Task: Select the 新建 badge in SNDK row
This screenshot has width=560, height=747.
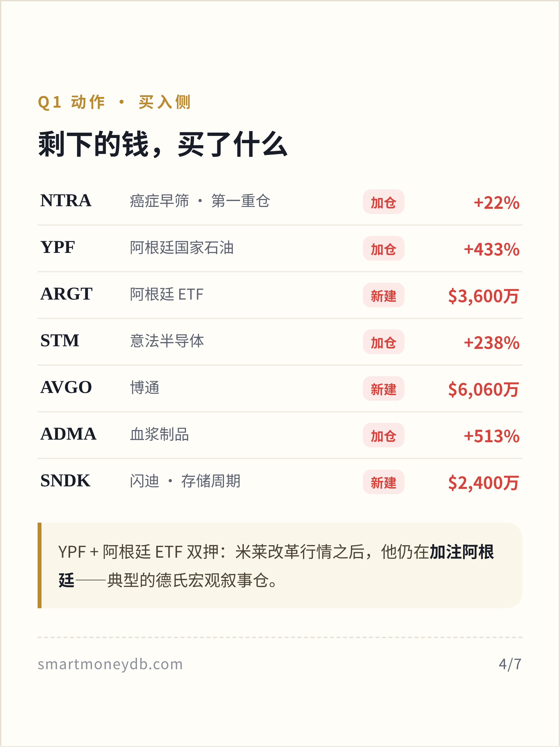Action: pos(383,482)
